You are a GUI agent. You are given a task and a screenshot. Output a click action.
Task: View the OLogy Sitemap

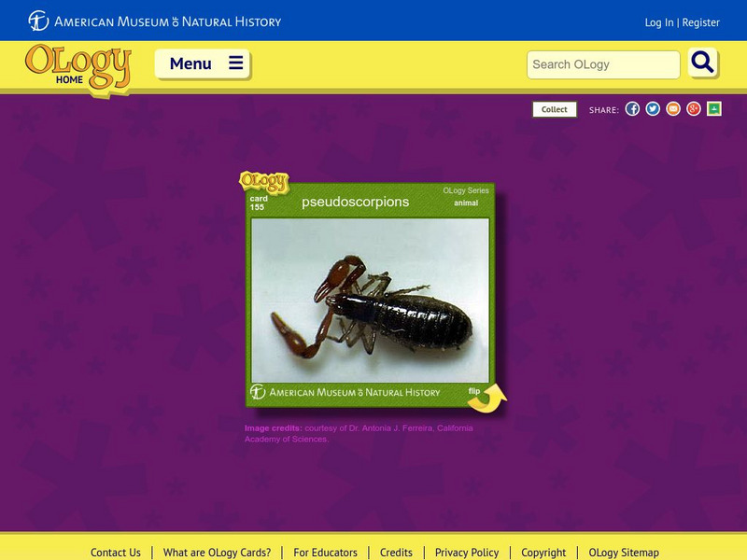[624, 552]
